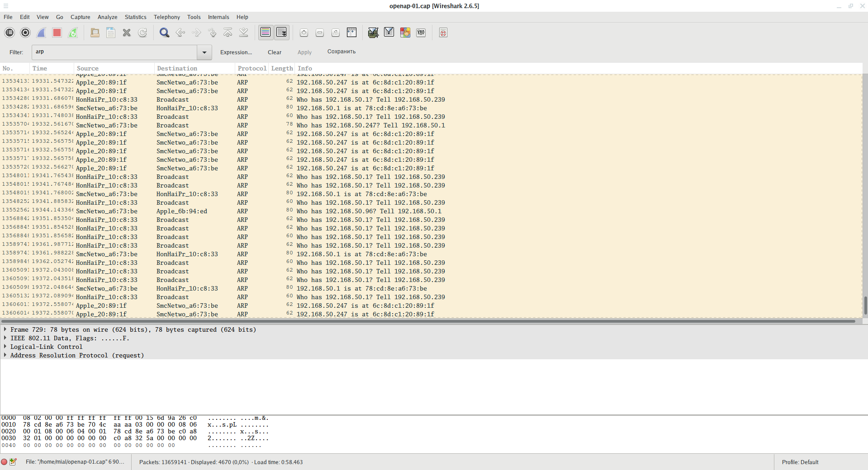Open capture options gear icon
Viewport: 868px width, 470px height.
click(25, 33)
